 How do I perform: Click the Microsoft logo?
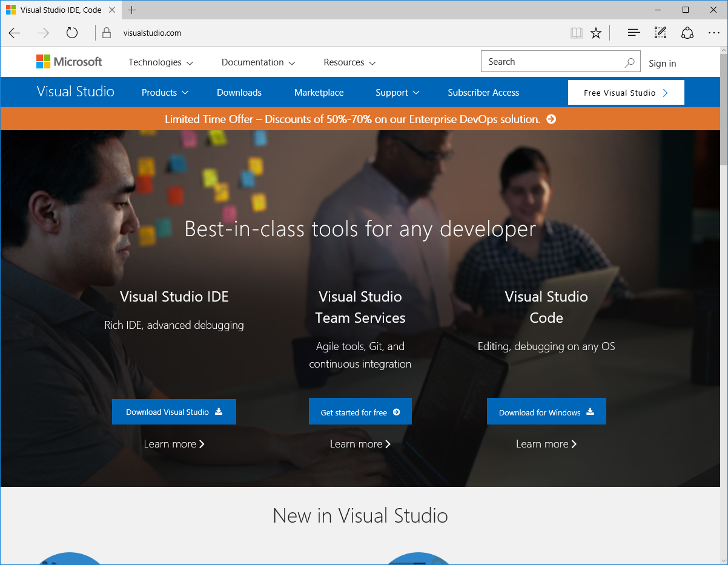(69, 62)
